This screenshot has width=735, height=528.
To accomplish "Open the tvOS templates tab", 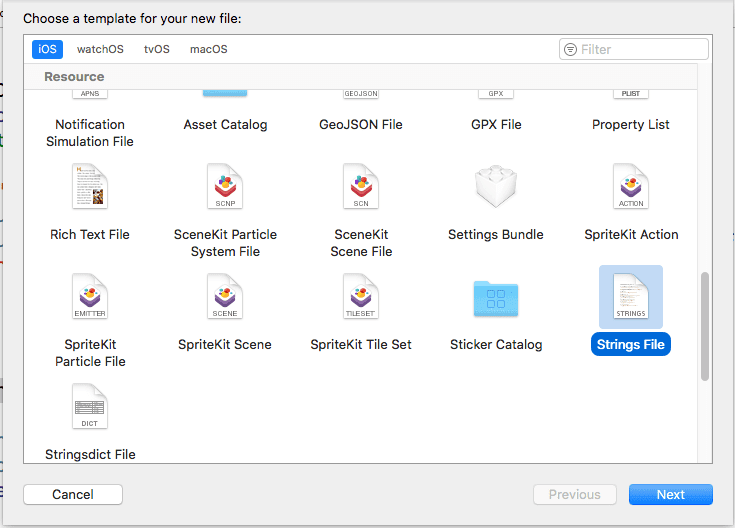I will [156, 49].
